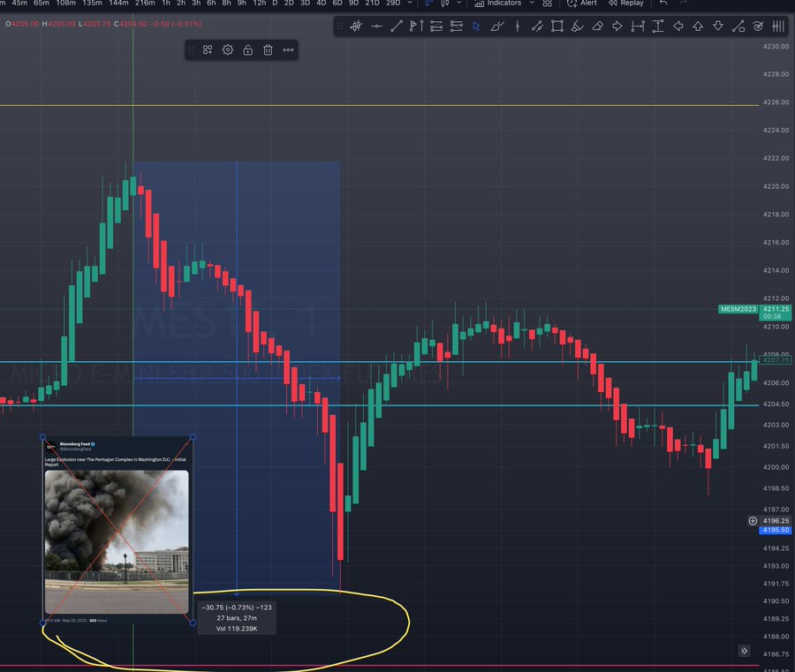Select the price range measure tool
The image size is (795, 672).
pyautogui.click(x=657, y=26)
